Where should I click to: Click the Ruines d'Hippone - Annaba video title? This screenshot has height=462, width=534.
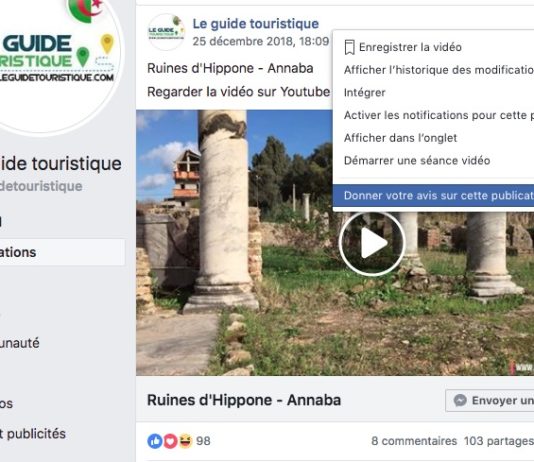[x=244, y=400]
